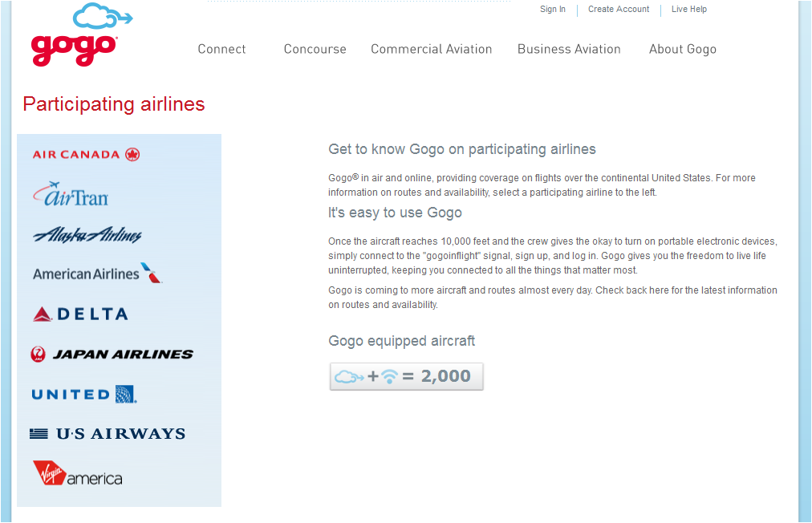Open the Connect menu
This screenshot has height=523, width=812.
(x=221, y=49)
